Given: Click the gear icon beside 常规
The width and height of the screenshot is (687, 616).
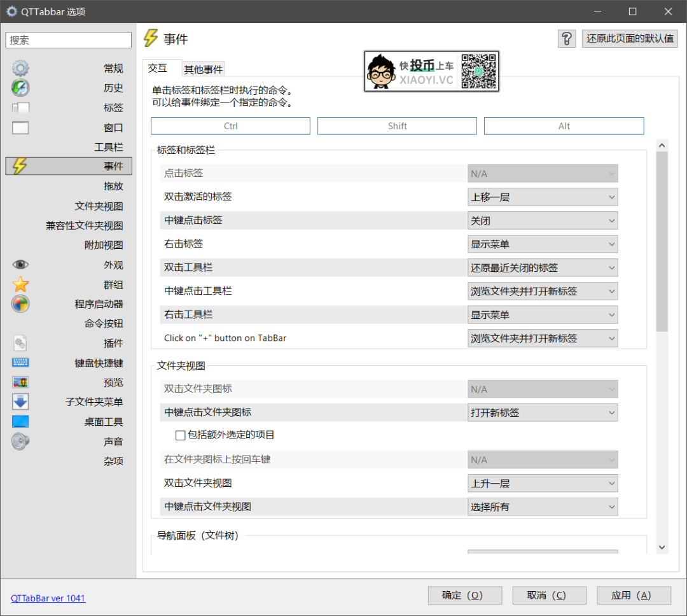Looking at the screenshot, I should pos(21,69).
